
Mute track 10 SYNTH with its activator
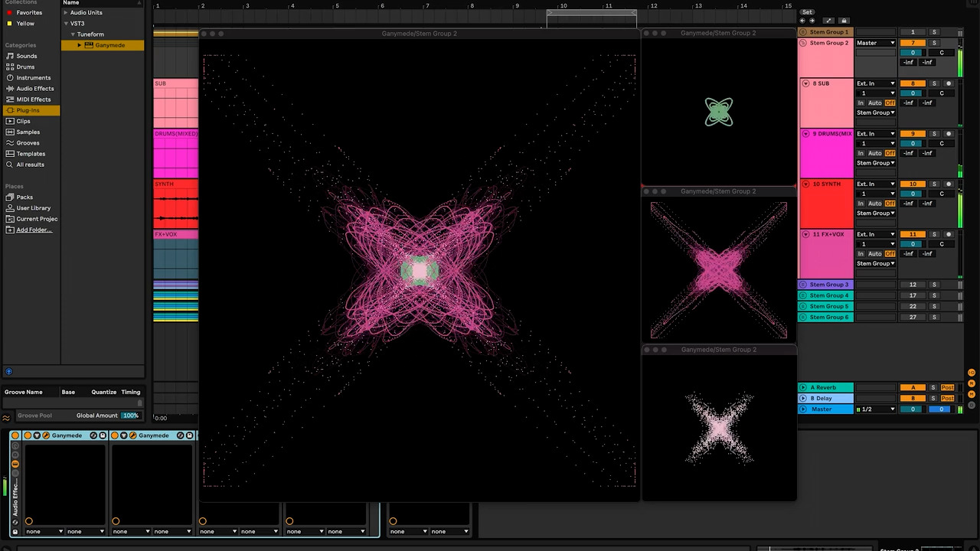pyautogui.click(x=913, y=184)
